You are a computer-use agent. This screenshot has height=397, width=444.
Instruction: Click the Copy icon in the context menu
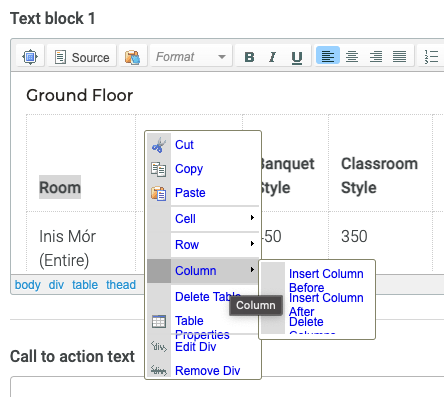[x=159, y=169]
